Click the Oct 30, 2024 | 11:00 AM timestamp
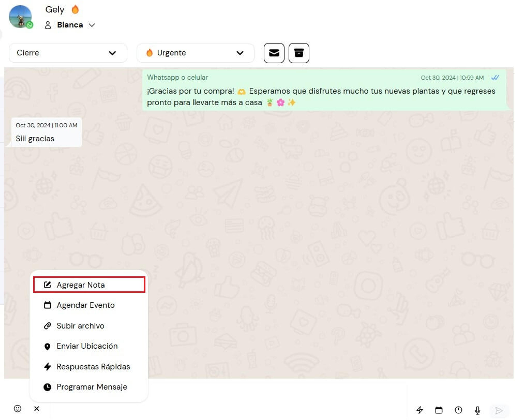Image resolution: width=515 pixels, height=420 pixels. (x=46, y=125)
